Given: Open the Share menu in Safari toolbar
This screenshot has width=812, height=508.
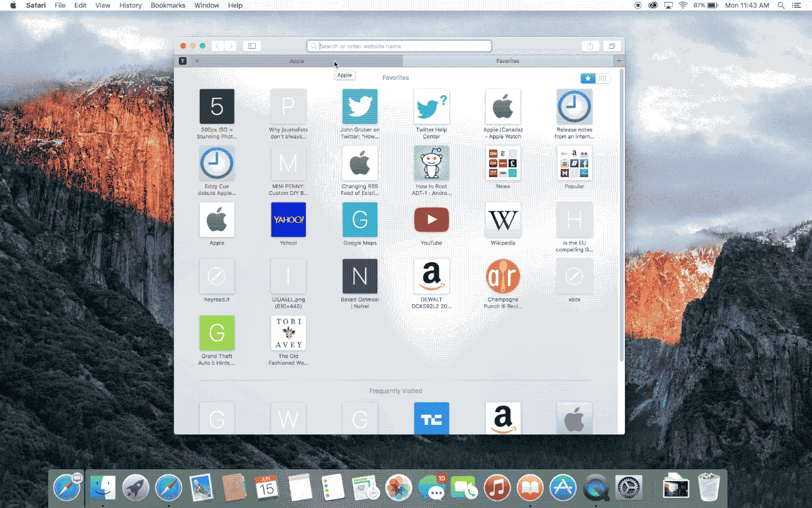Looking at the screenshot, I should point(590,46).
